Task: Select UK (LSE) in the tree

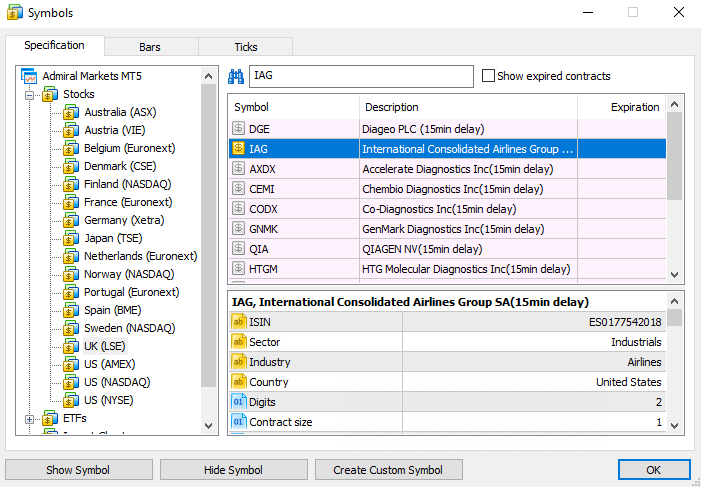Action: tap(106, 346)
